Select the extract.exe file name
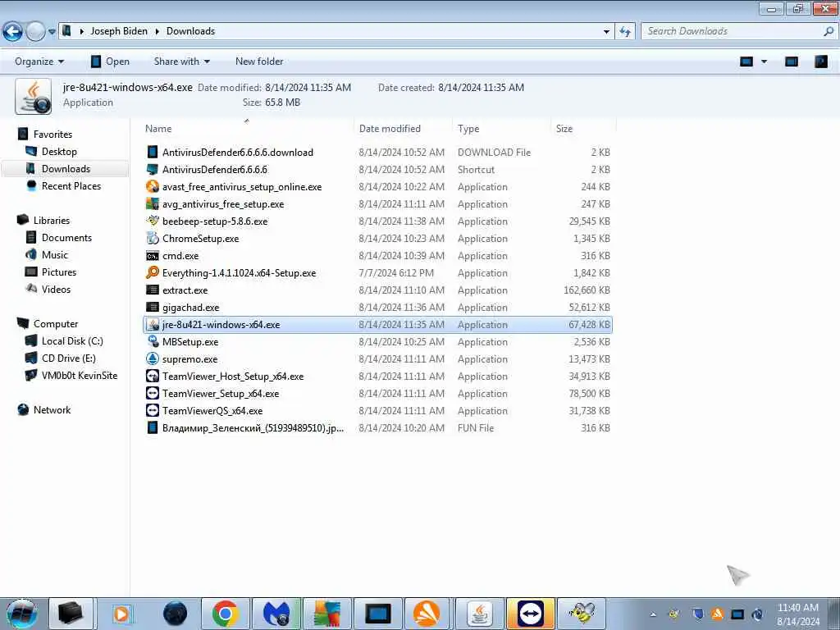The width and height of the screenshot is (840, 630). [x=185, y=290]
